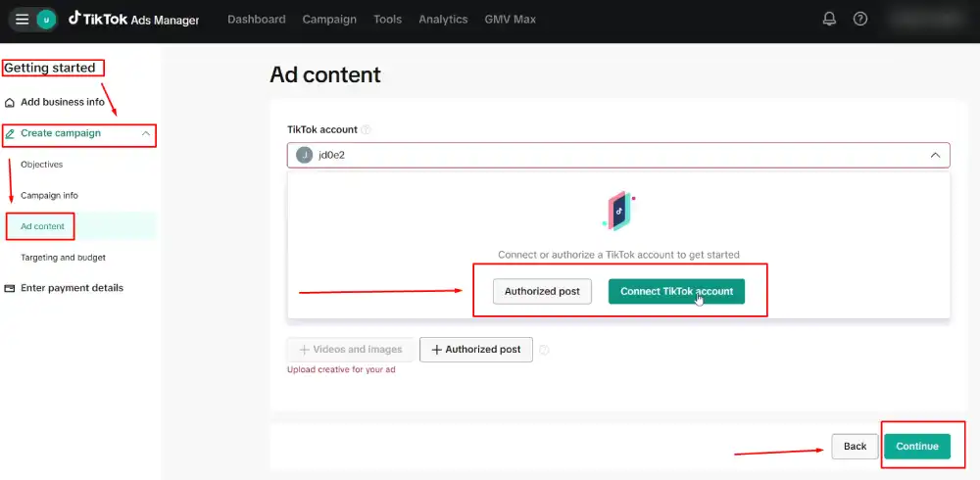The image size is (980, 480).
Task: Open the notifications bell
Action: 829,20
